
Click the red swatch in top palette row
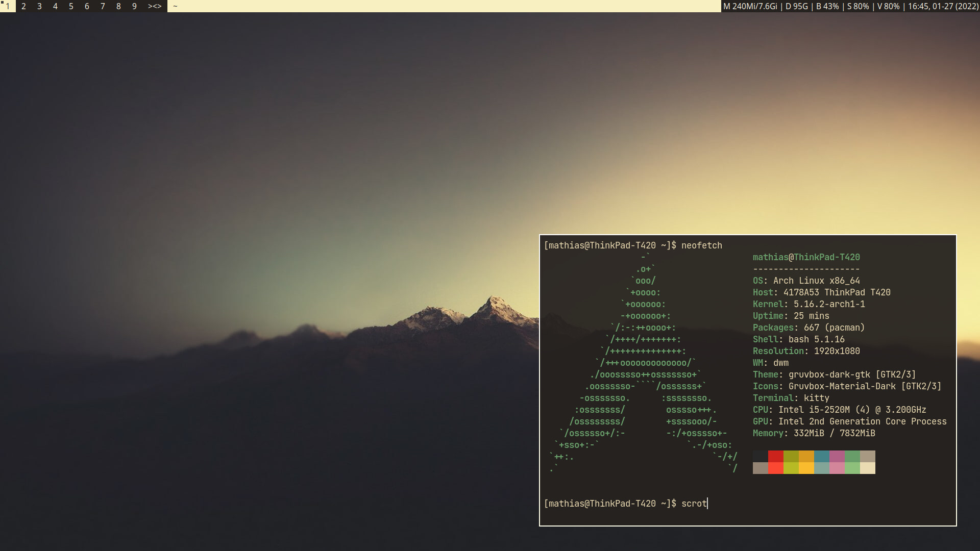coord(776,456)
